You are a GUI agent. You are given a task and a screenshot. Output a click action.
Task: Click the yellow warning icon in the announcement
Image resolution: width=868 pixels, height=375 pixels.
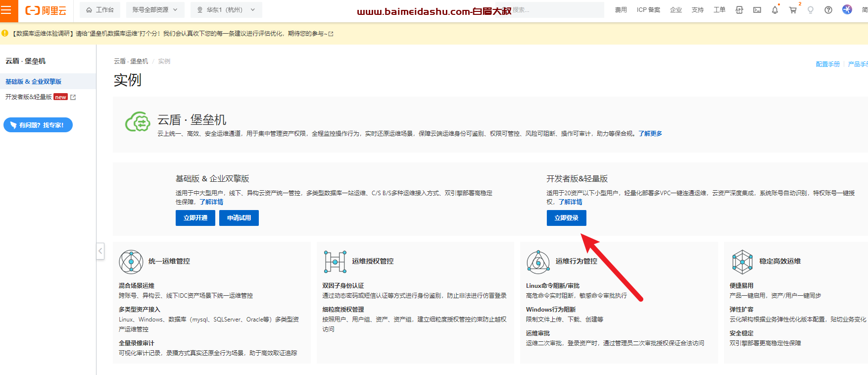point(5,33)
